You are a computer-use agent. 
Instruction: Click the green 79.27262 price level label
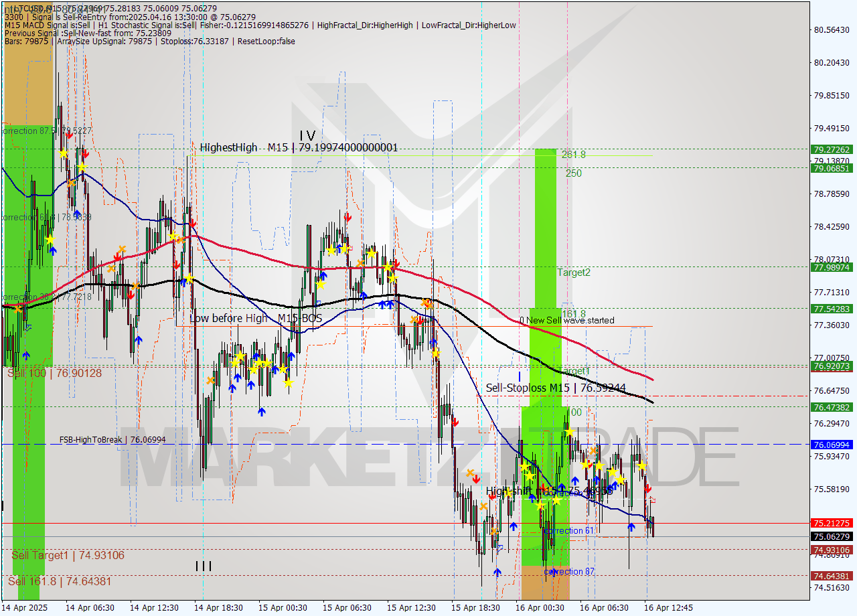pos(830,151)
